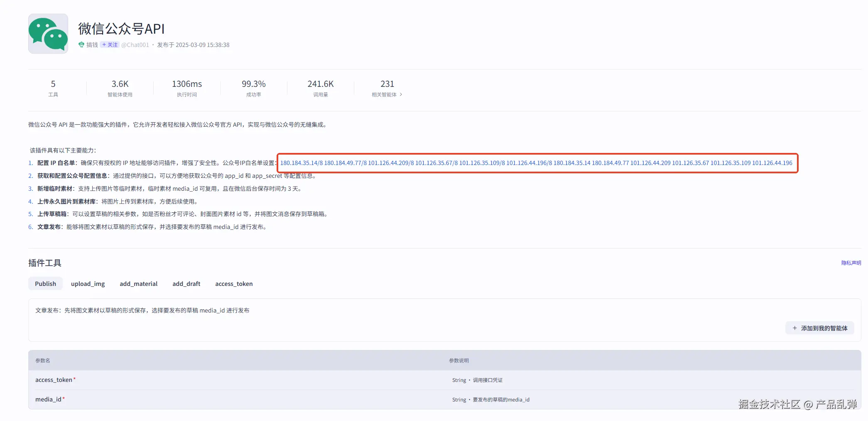
Task: Click the 1306ms 执行时间 stat
Action: click(x=187, y=89)
